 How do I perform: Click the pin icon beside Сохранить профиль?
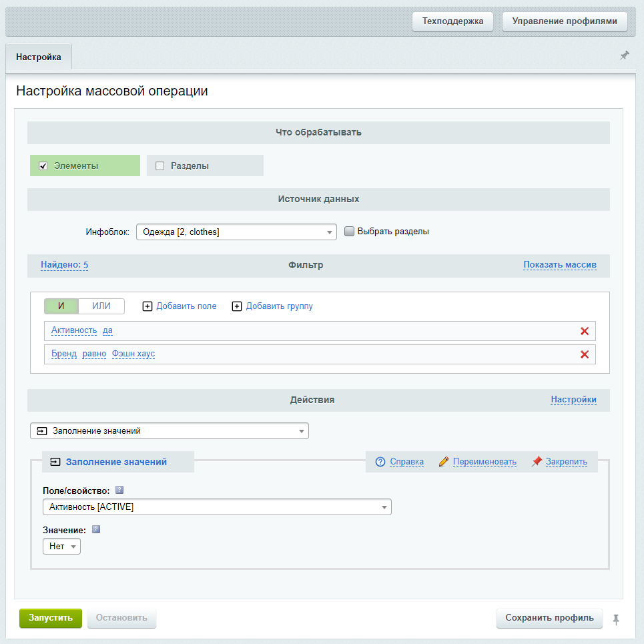click(616, 619)
